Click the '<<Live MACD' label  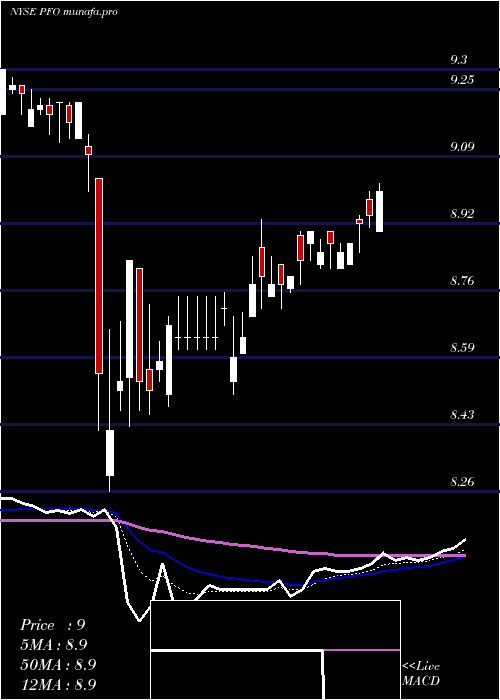click(421, 674)
